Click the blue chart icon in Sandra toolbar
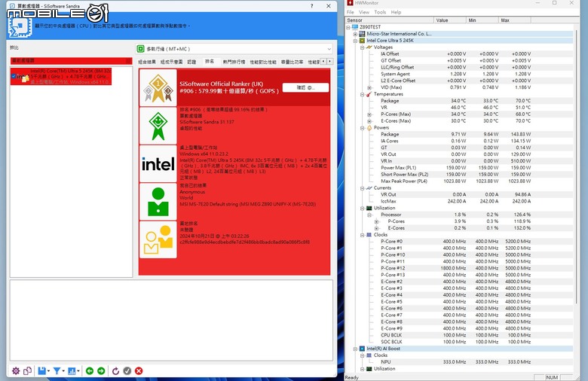 [72, 371]
